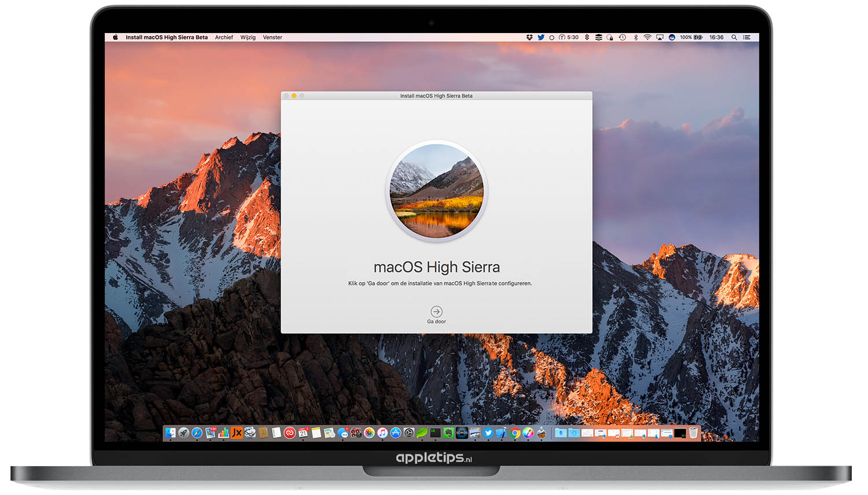Open the Venster menu
Screen dimensions: 868x495
(273, 38)
